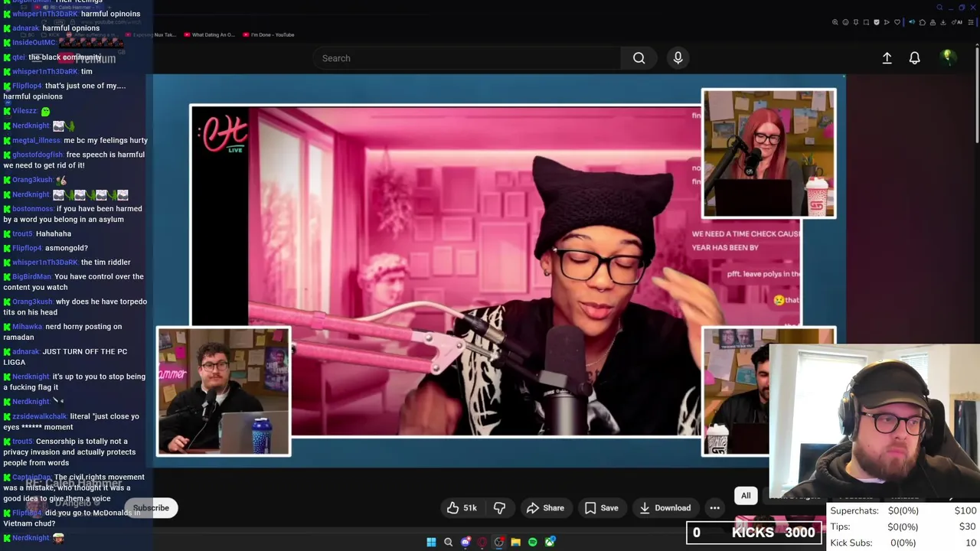Click chat username Vileszz
Screen dimensions: 980x551
click(x=24, y=111)
